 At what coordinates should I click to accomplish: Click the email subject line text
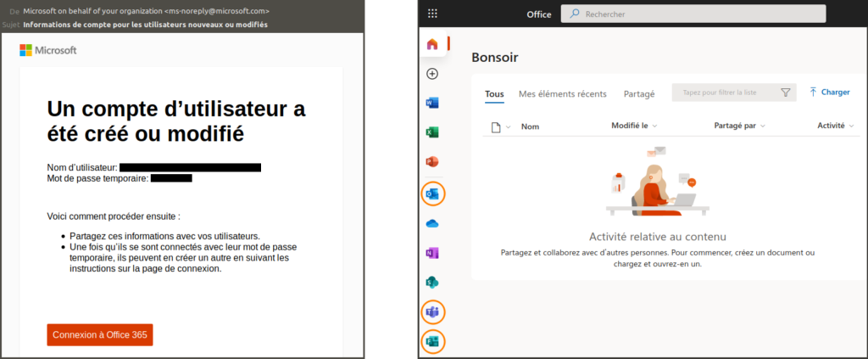point(146,25)
